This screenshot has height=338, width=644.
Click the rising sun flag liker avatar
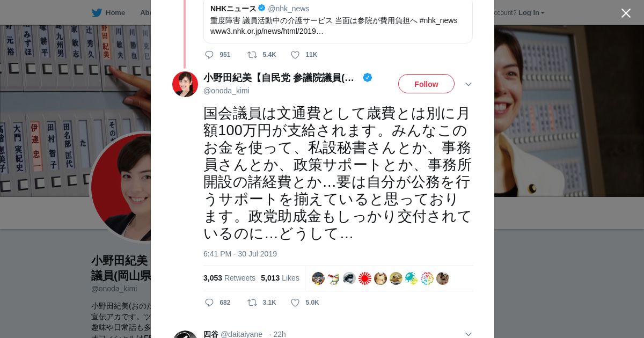365,278
